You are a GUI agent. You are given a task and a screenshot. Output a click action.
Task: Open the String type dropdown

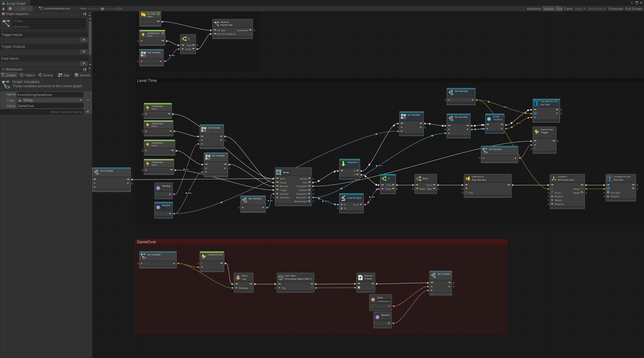pyautogui.click(x=50, y=100)
